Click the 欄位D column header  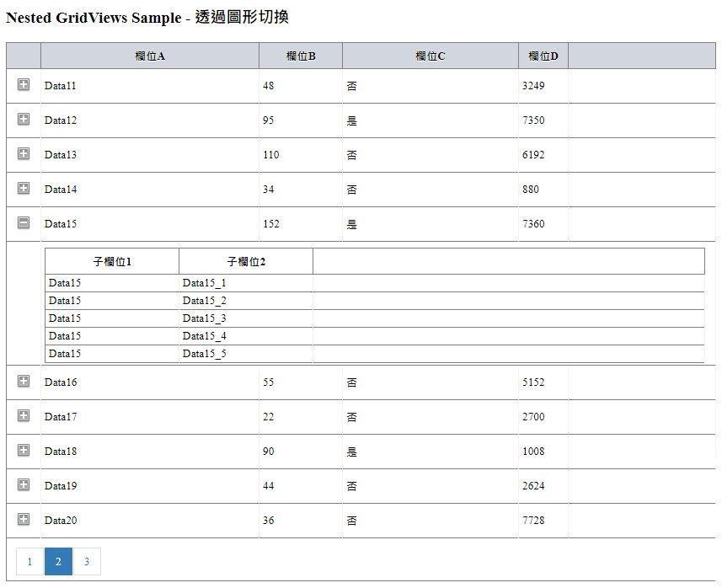point(543,55)
